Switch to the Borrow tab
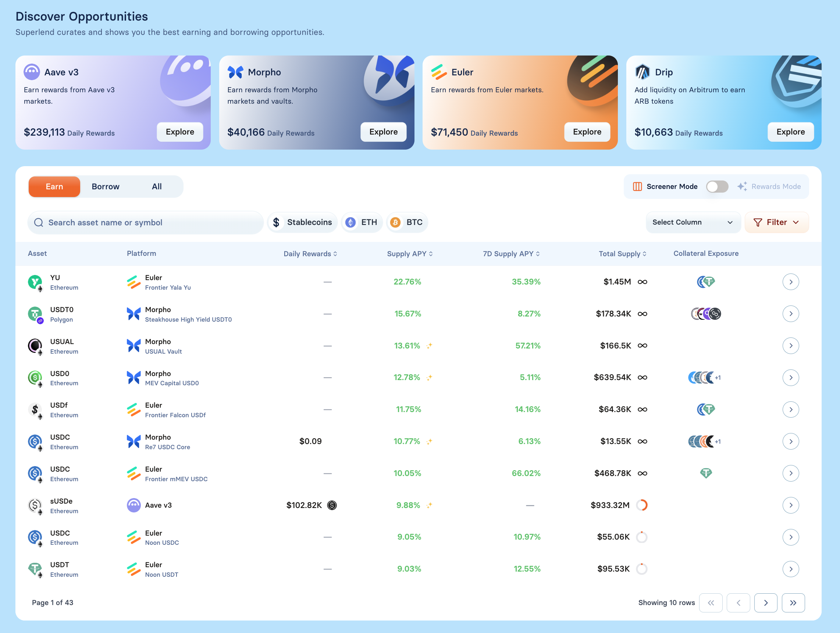This screenshot has width=840, height=633. click(106, 186)
